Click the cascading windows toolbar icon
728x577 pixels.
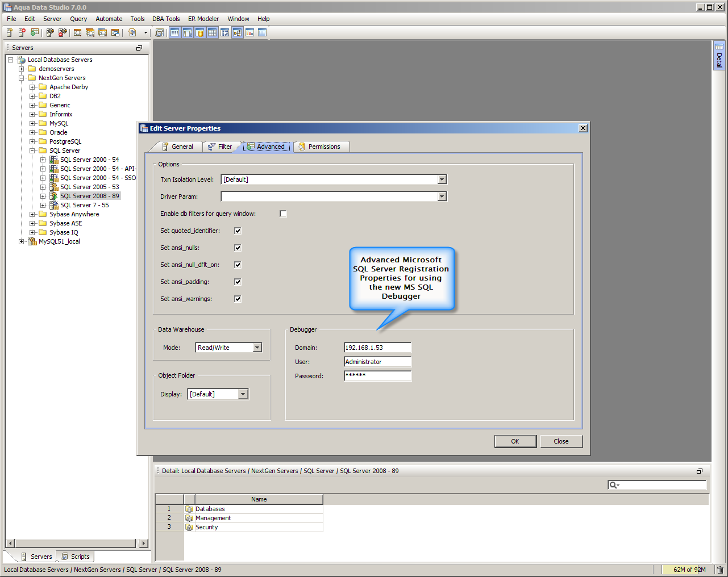pyautogui.click(x=115, y=32)
